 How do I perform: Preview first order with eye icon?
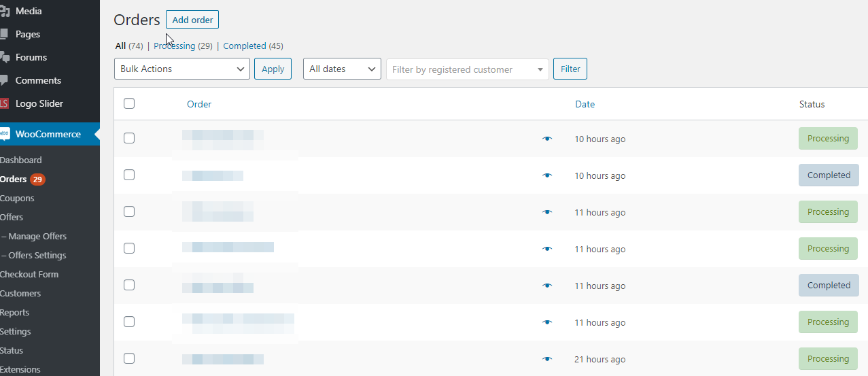547,139
